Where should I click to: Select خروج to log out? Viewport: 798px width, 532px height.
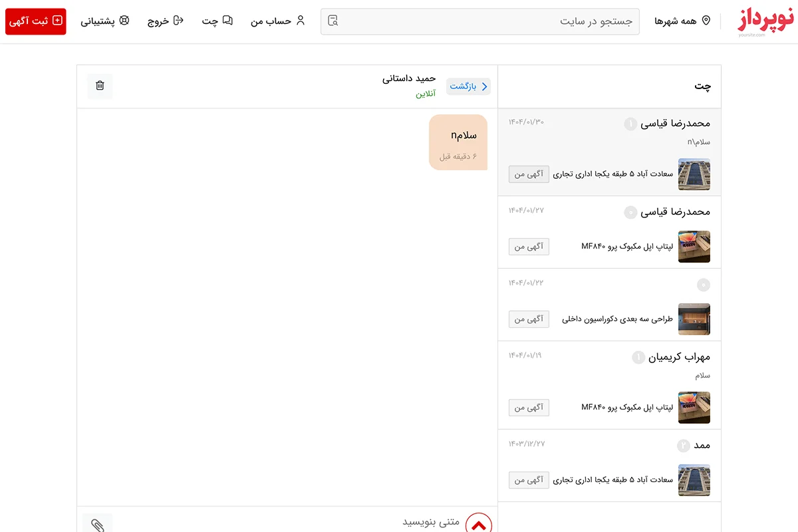[165, 21]
